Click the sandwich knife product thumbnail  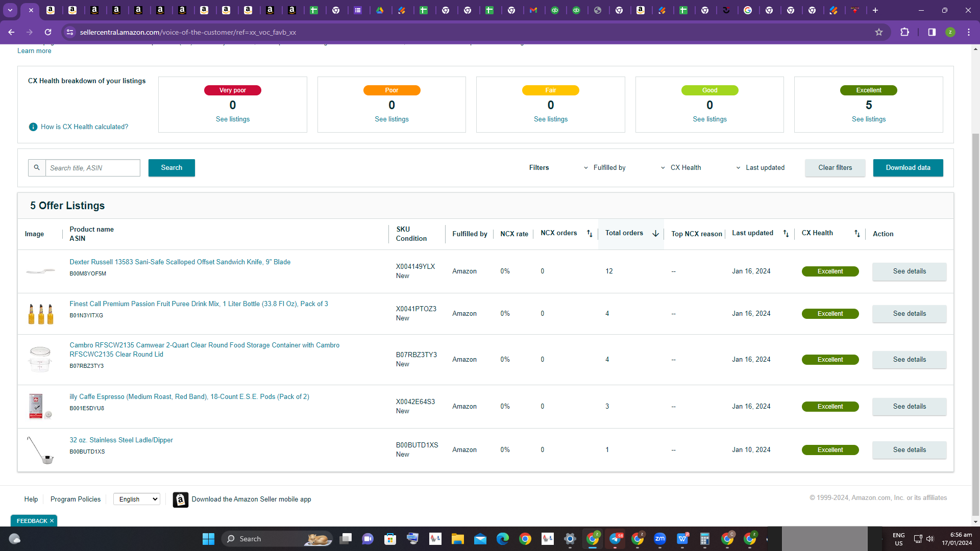click(41, 271)
